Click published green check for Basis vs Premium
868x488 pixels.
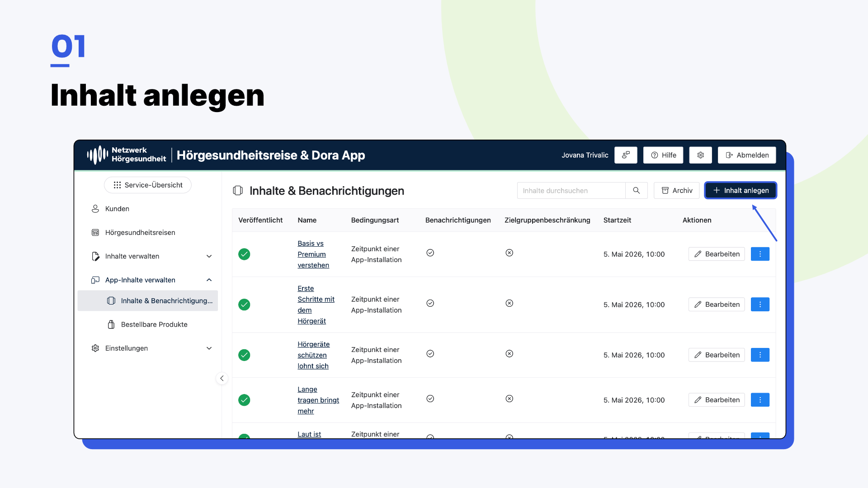point(244,254)
